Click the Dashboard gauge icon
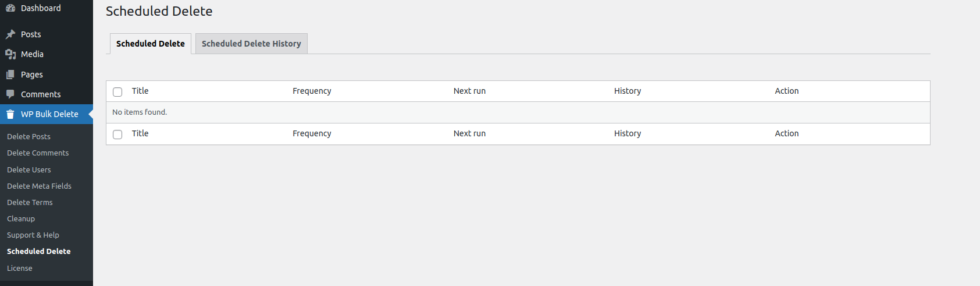980x286 pixels. tap(10, 8)
